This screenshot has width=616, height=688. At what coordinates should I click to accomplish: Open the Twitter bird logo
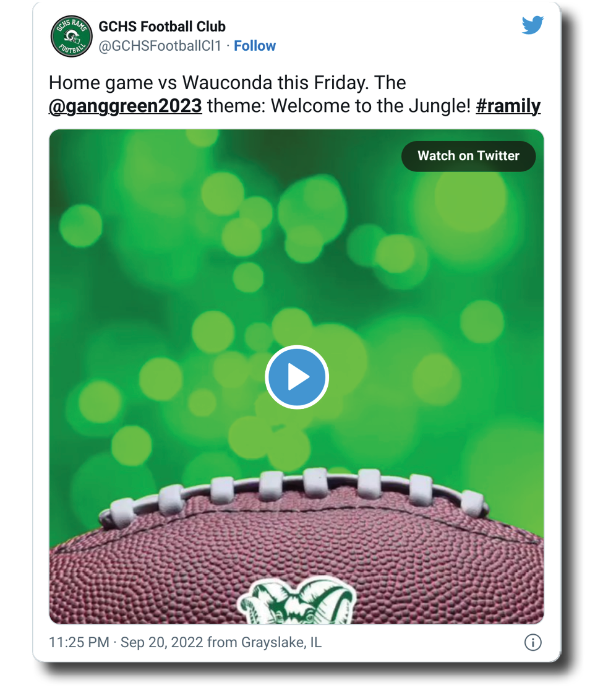point(532,25)
